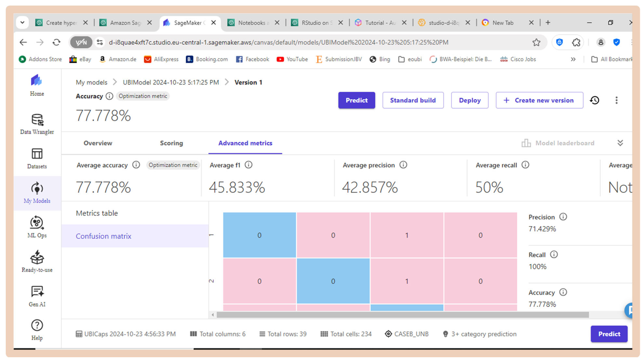644x364 pixels.
Task: Open browser tab search dropdown arrow
Action: (x=22, y=22)
